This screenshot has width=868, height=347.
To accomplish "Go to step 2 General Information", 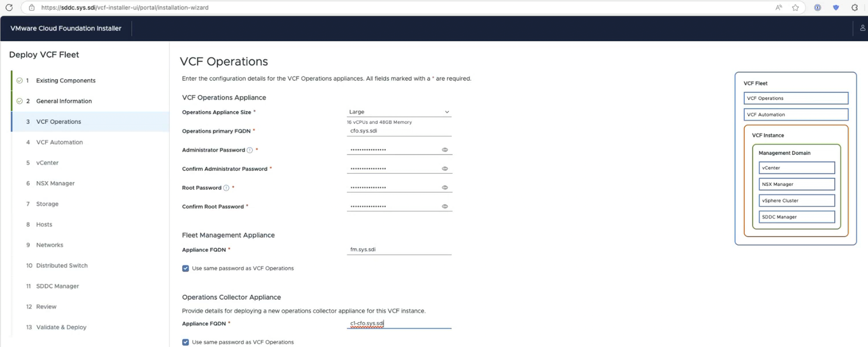I will coord(90,101).
